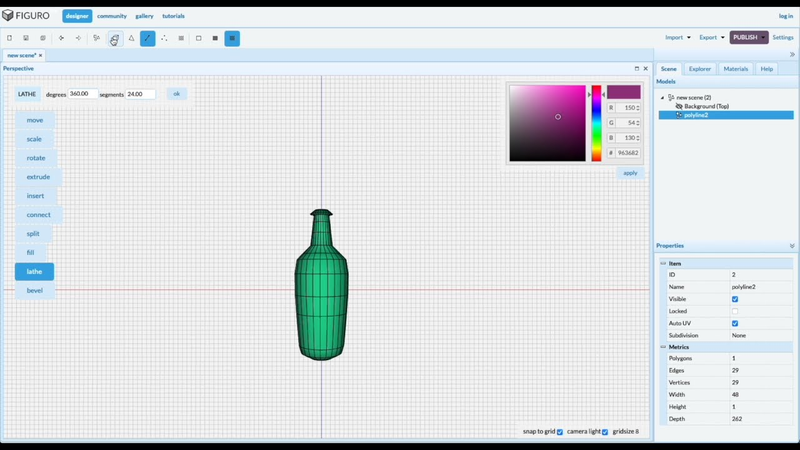The height and width of the screenshot is (450, 800).
Task: Click the new file icon in toolbar
Action: pyautogui.click(x=9, y=38)
